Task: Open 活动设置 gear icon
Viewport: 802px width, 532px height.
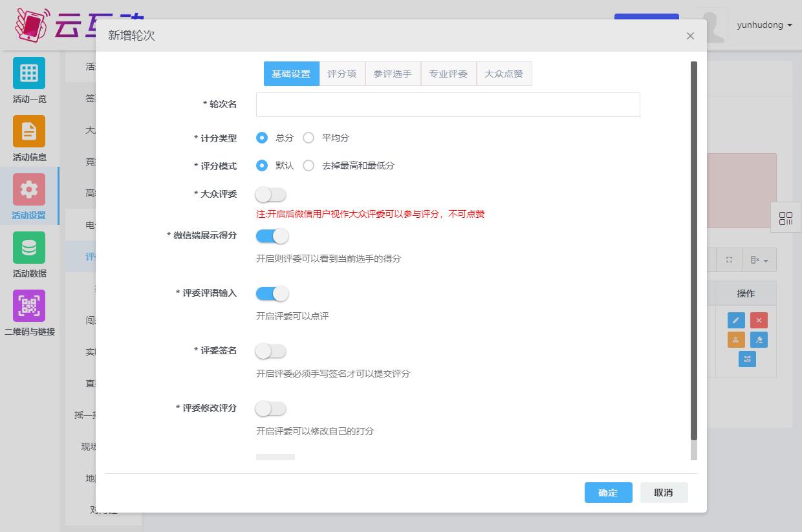Action: pyautogui.click(x=29, y=189)
